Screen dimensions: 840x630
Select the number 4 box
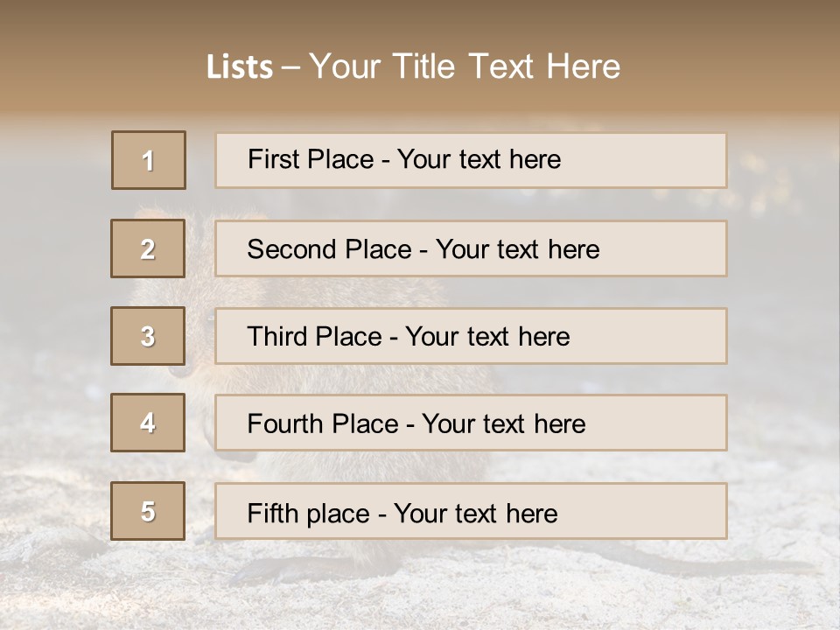point(148,423)
